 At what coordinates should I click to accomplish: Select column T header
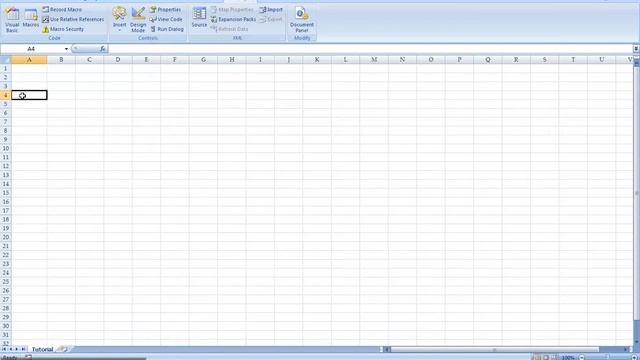point(573,60)
